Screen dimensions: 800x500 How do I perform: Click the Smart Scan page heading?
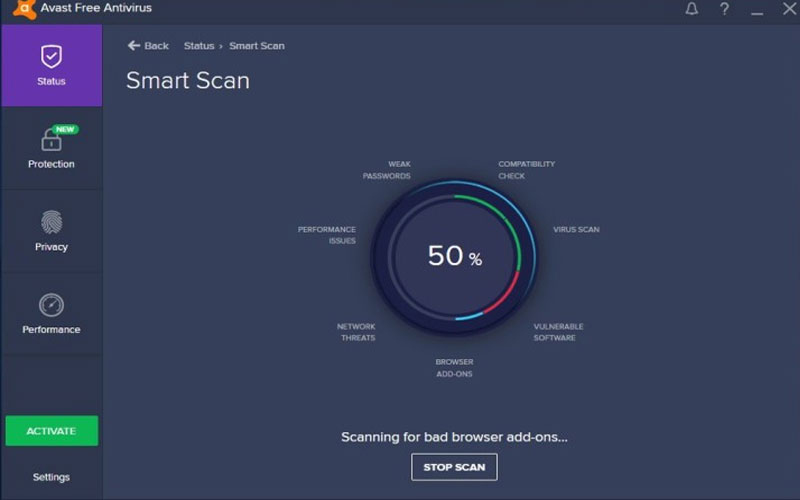pyautogui.click(x=188, y=81)
